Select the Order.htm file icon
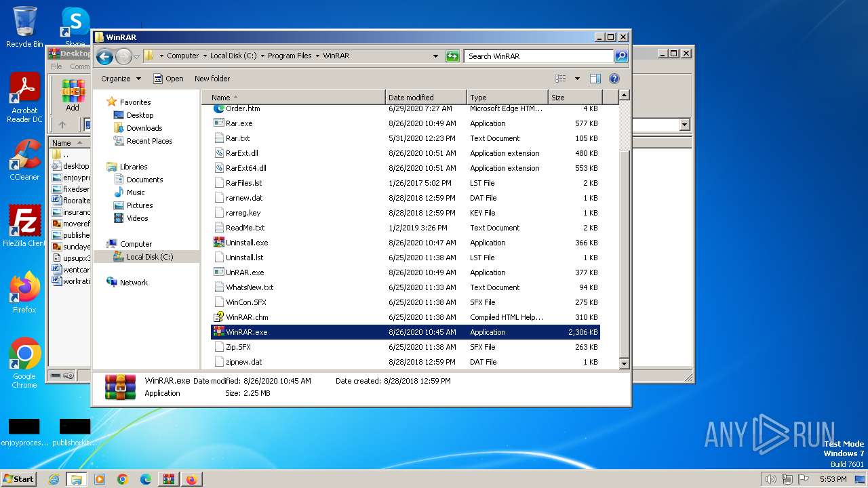868x488 pixels. 218,108
